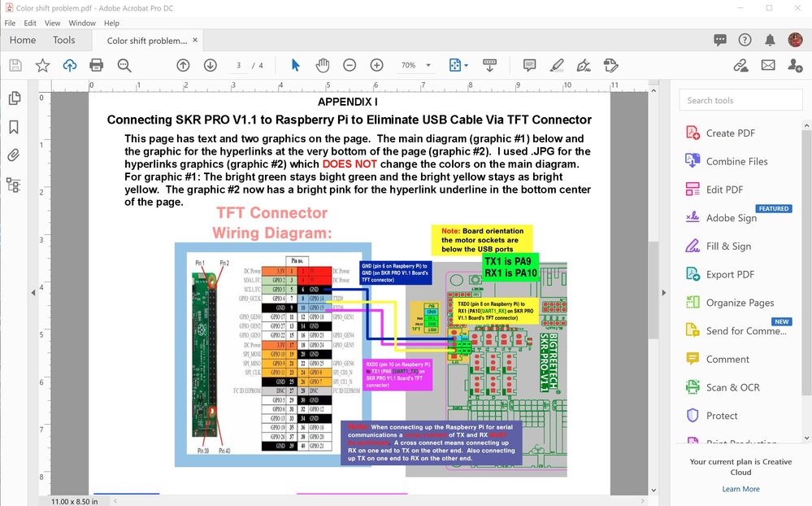This screenshot has width=812, height=506.
Task: Zoom out with minus button
Action: [x=350, y=65]
